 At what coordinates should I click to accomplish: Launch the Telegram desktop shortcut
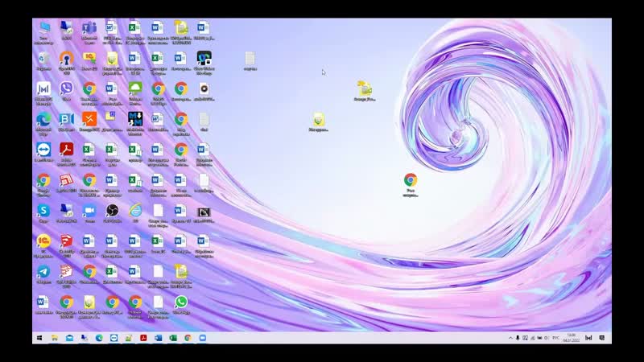[43, 272]
